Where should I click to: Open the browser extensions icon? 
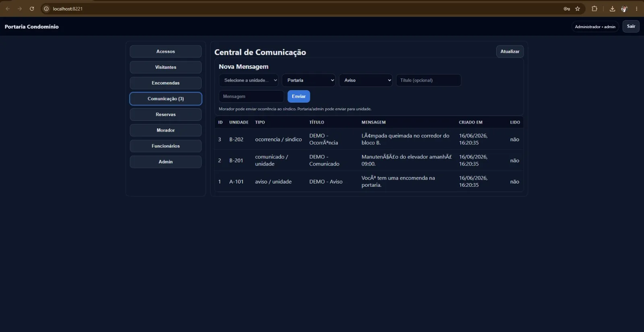[x=594, y=8]
